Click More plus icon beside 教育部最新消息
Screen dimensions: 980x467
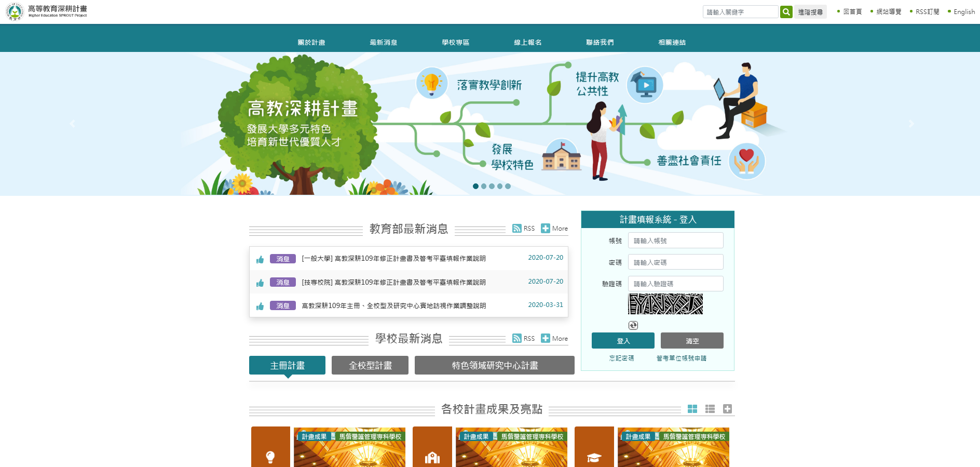pos(546,229)
